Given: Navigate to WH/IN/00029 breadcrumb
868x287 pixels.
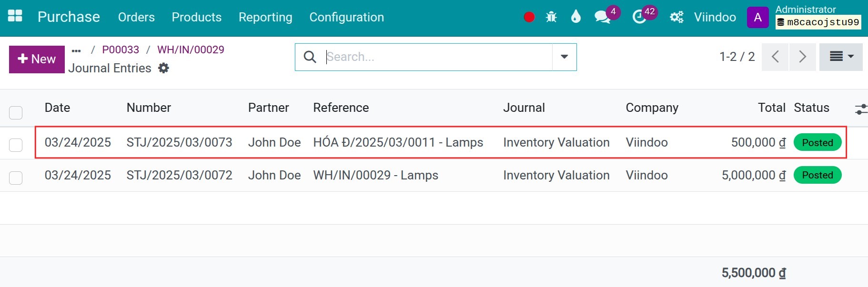Looking at the screenshot, I should click(x=191, y=49).
